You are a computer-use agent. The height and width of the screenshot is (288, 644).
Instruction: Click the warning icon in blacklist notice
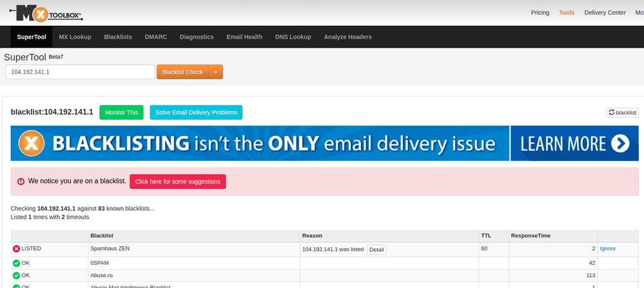click(21, 181)
